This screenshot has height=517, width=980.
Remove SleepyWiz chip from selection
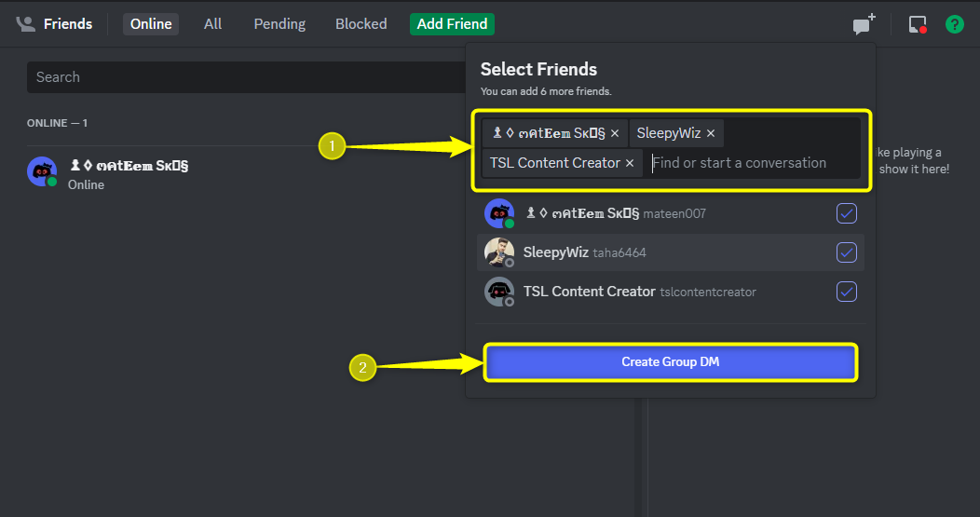click(711, 133)
